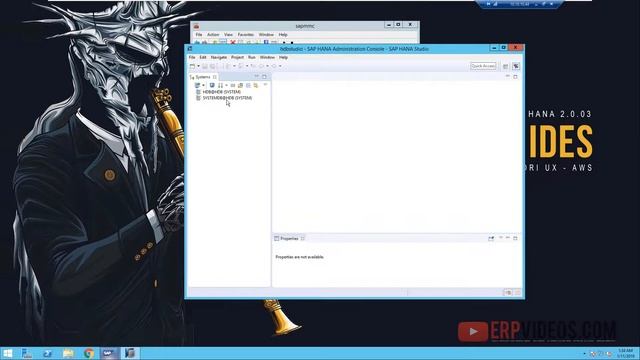Click the taskbar clock
Image resolution: width=640 pixels, height=360 pixels.
(625, 353)
